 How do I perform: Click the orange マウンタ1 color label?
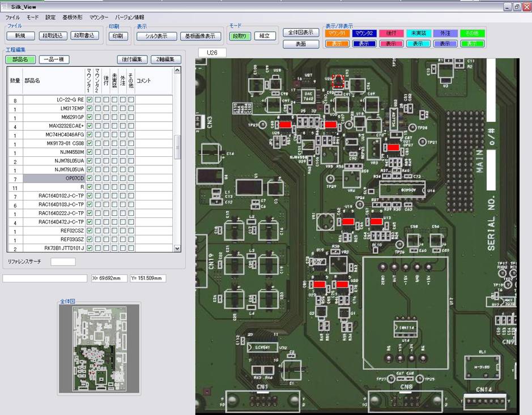coord(337,33)
